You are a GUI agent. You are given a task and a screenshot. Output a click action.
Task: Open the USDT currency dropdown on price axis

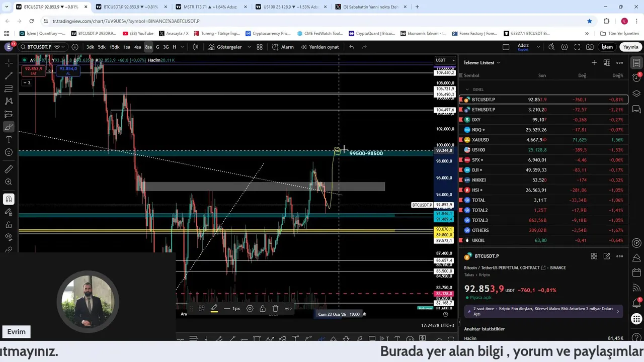coord(446,60)
